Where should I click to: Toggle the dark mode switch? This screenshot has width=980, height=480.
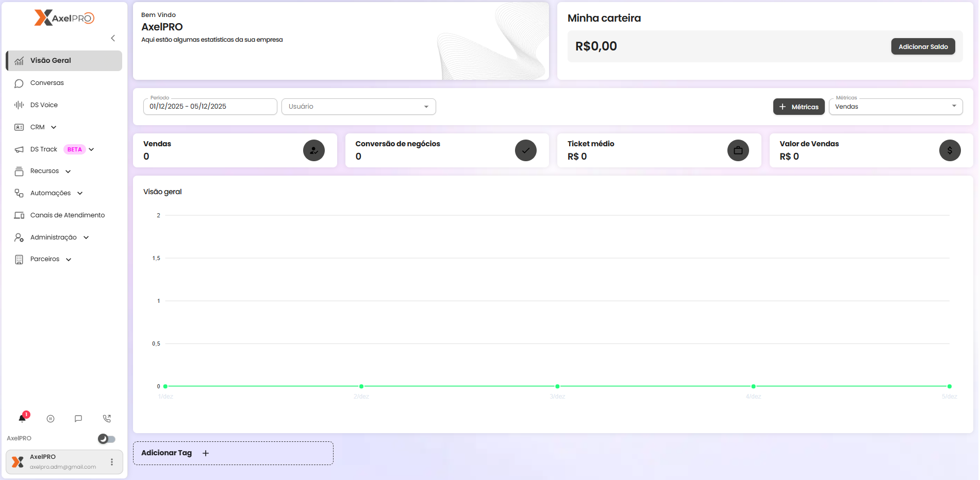point(107,439)
